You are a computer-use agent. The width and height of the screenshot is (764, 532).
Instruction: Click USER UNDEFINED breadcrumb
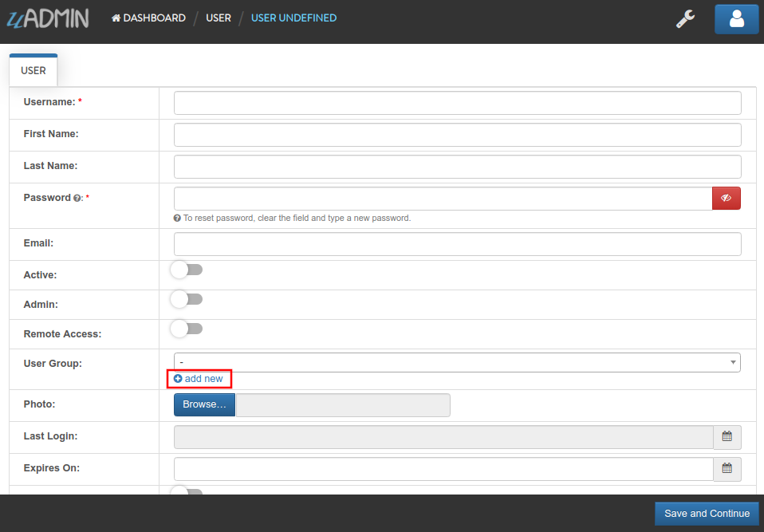293,18
